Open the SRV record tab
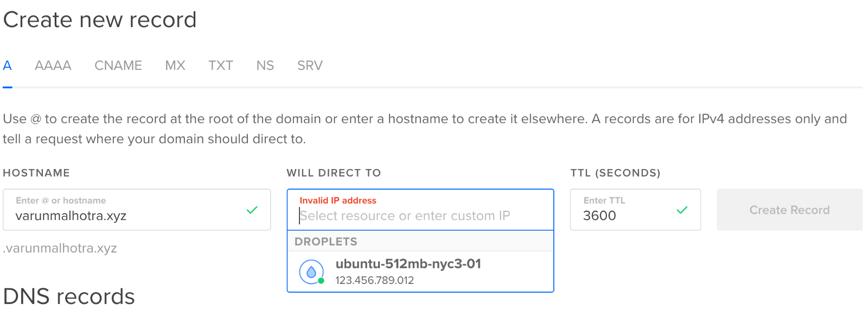 pos(310,66)
